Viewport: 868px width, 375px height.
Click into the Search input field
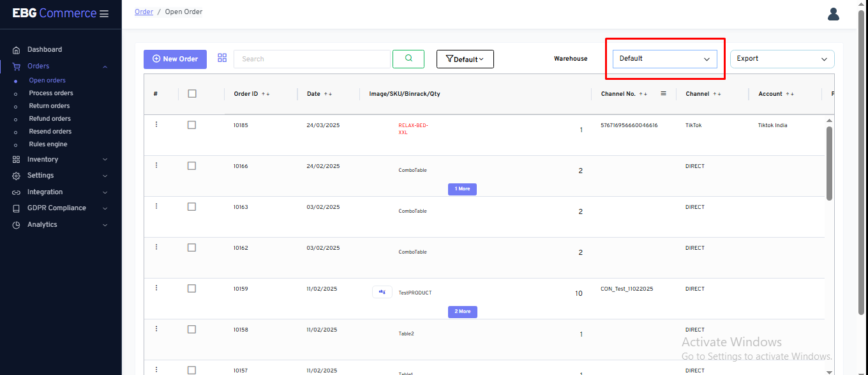tap(311, 59)
